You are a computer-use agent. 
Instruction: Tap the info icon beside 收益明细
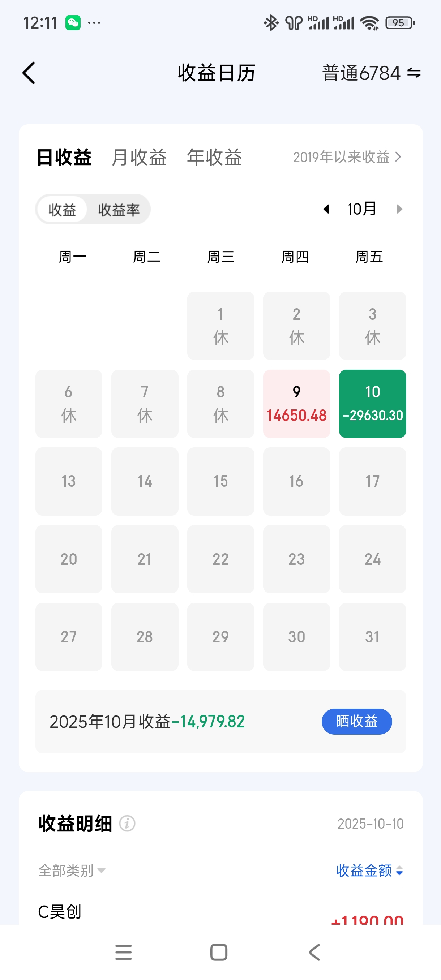[x=127, y=824]
